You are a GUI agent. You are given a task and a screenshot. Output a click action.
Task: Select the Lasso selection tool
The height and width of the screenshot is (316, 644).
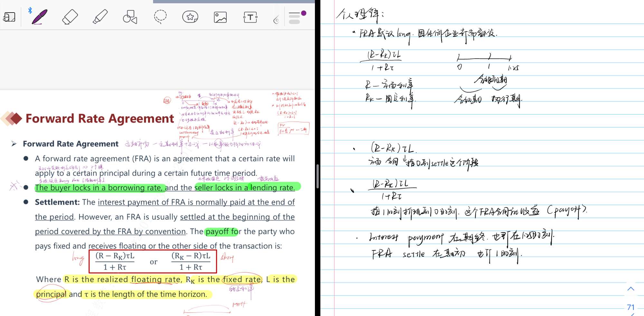(160, 17)
